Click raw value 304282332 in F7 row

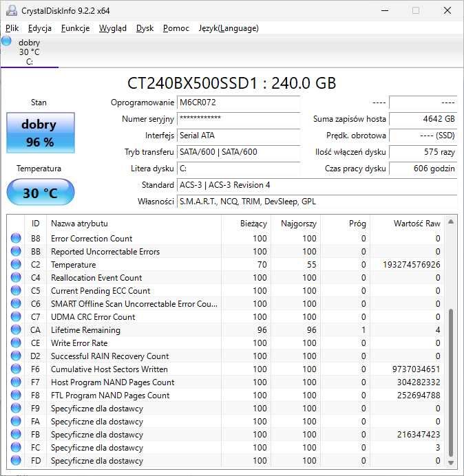pos(419,382)
